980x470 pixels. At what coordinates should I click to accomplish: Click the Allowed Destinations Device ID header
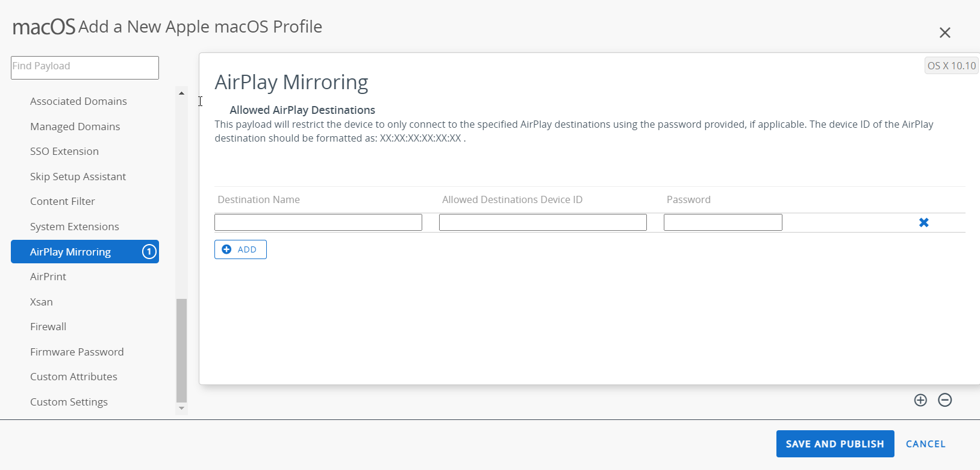tap(512, 199)
